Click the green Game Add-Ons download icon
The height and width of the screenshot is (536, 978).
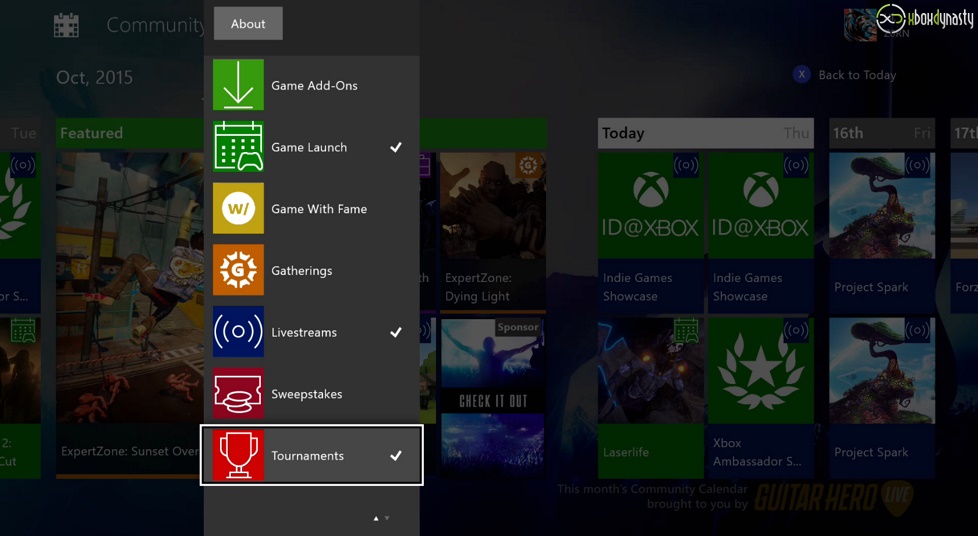pyautogui.click(x=238, y=85)
